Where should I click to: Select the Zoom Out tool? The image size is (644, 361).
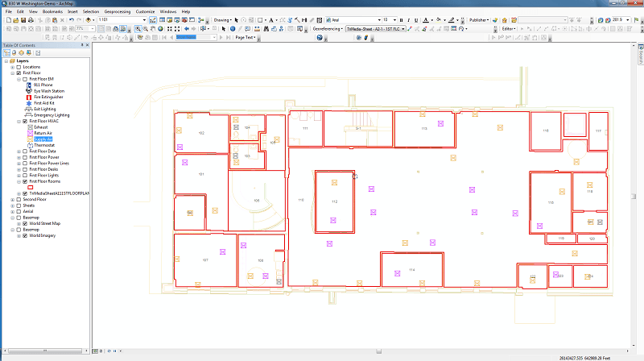[x=146, y=29]
